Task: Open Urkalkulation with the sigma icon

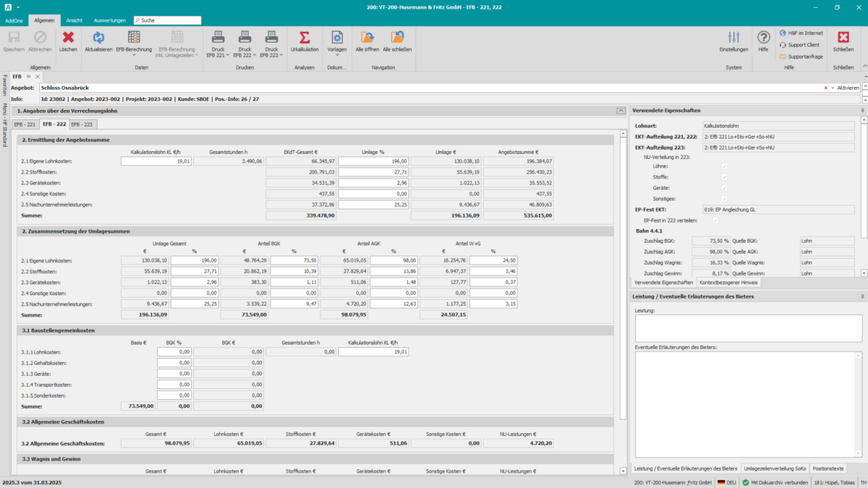Action: (305, 38)
